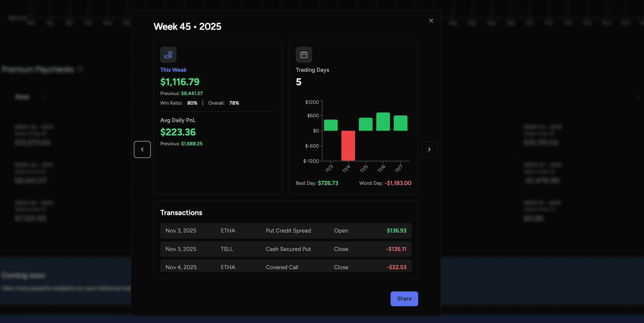Click the earnings hand icon above This Week
The width and height of the screenshot is (644, 323).
168,54
